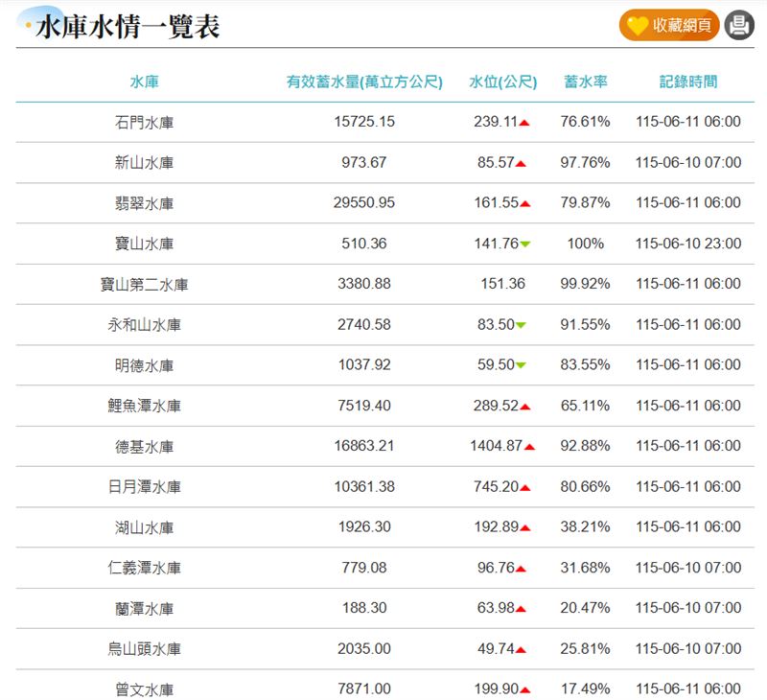Click the green down arrow beside 83.50
Viewport: 767px width, 700px height.
[x=521, y=325]
